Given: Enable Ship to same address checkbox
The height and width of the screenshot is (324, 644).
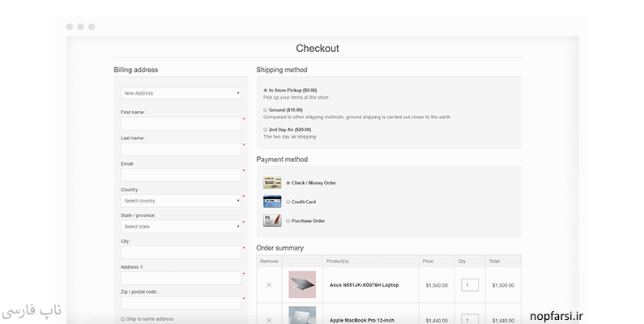Looking at the screenshot, I should [123, 319].
